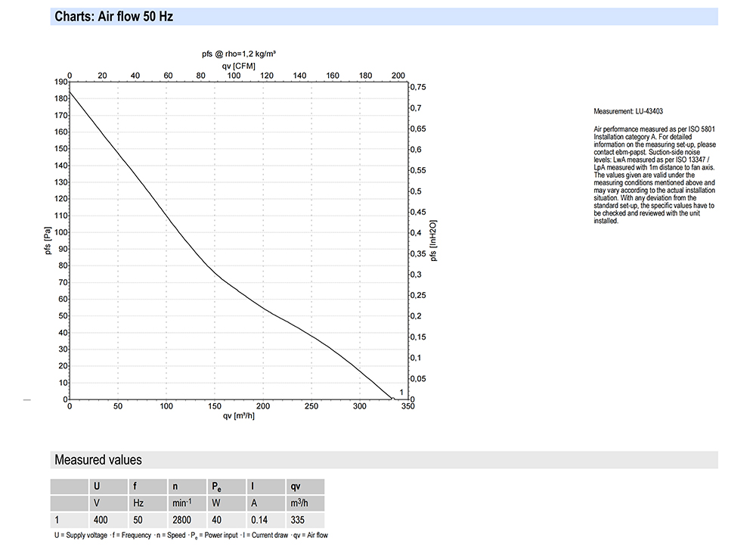This screenshot has width=756, height=556.
Task: Select the chart title "pfs @ rho=1,2 kg/m³"
Action: [x=237, y=54]
